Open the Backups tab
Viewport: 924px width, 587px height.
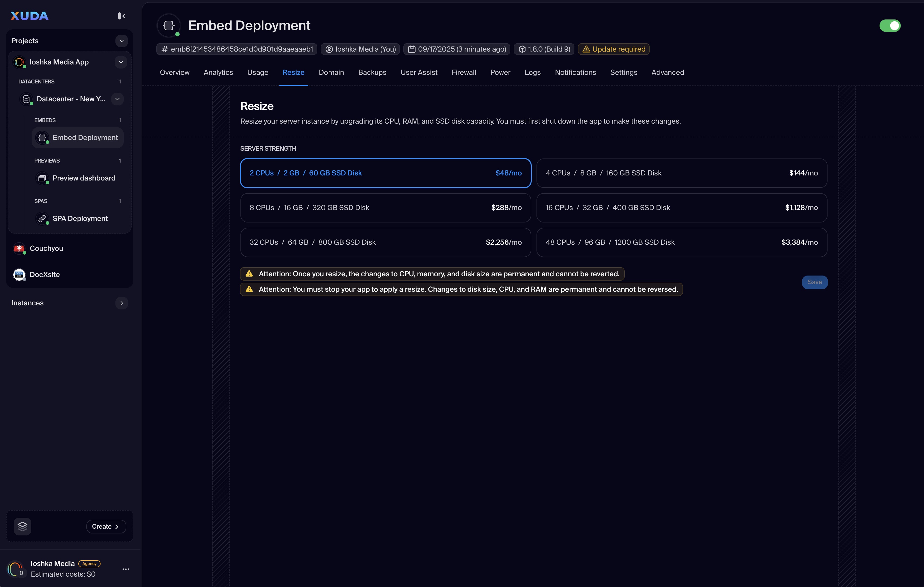(372, 72)
